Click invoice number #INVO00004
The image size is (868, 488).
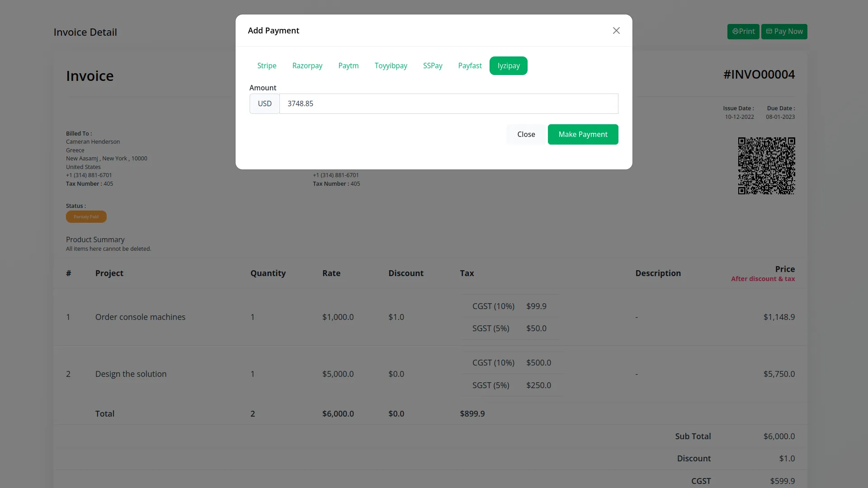(759, 75)
